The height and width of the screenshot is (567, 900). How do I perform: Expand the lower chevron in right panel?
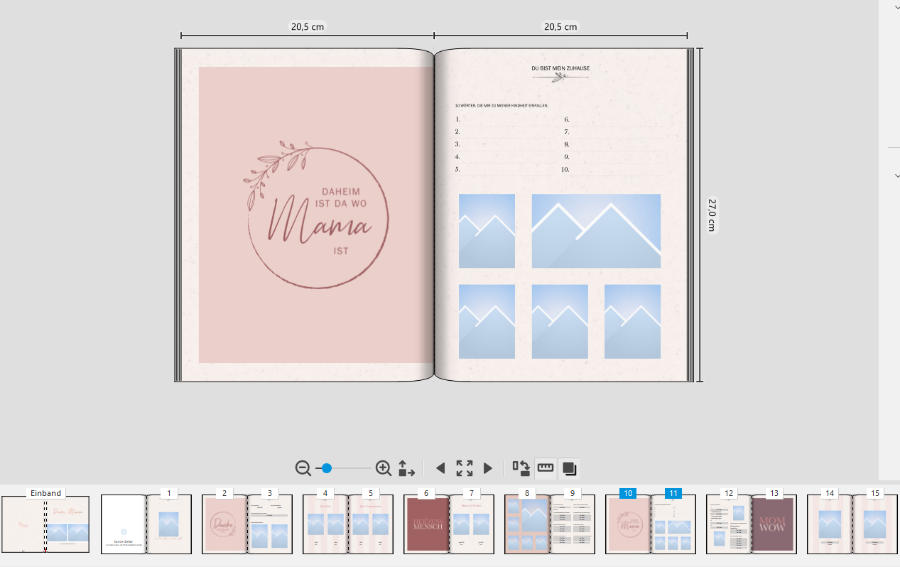click(897, 175)
